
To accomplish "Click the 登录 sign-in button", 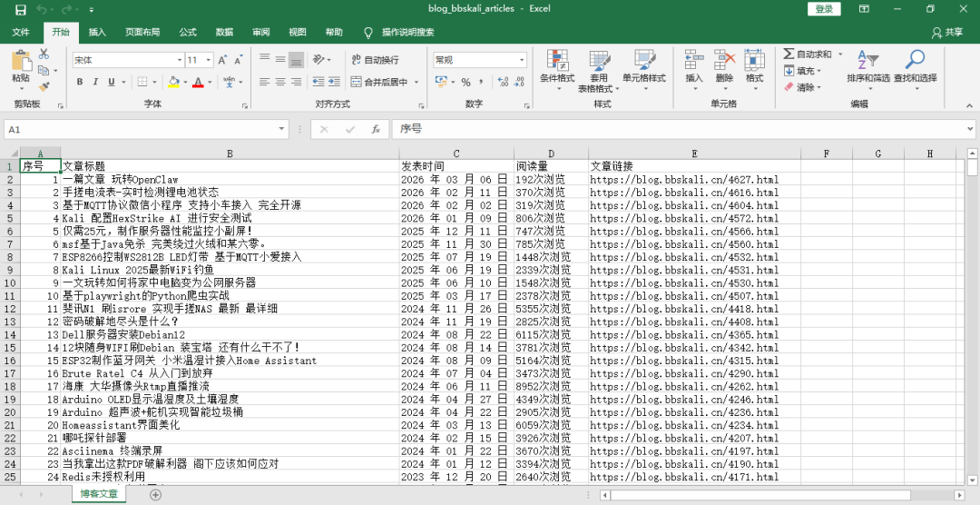I will pyautogui.click(x=824, y=9).
